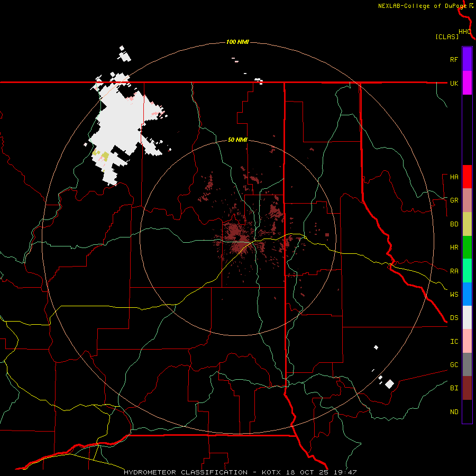The width and height of the screenshot is (476, 476).
Task: Click the magenta UK legend color swatch
Action: [x=467, y=83]
